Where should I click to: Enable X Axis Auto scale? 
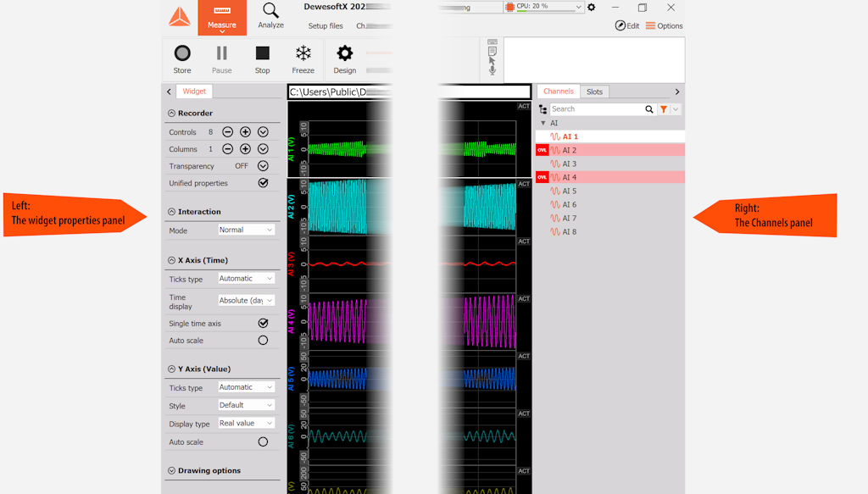263,341
